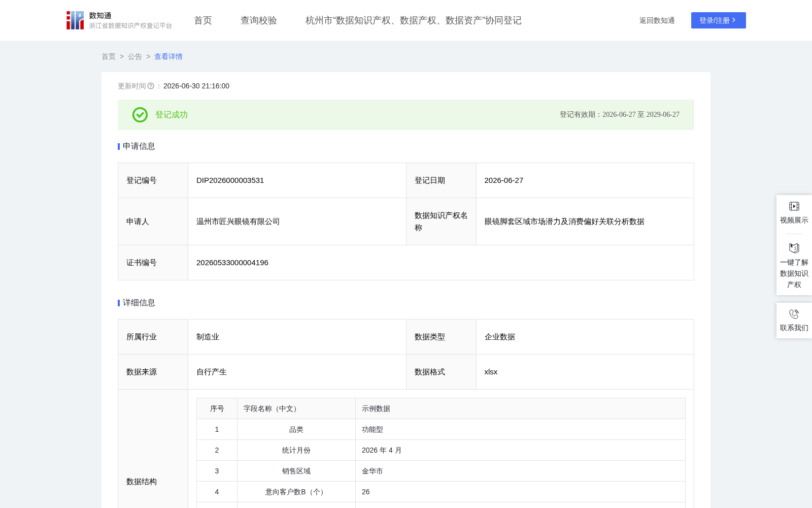Open the 查询校验 menu item
The image size is (812, 508).
coord(259,20)
